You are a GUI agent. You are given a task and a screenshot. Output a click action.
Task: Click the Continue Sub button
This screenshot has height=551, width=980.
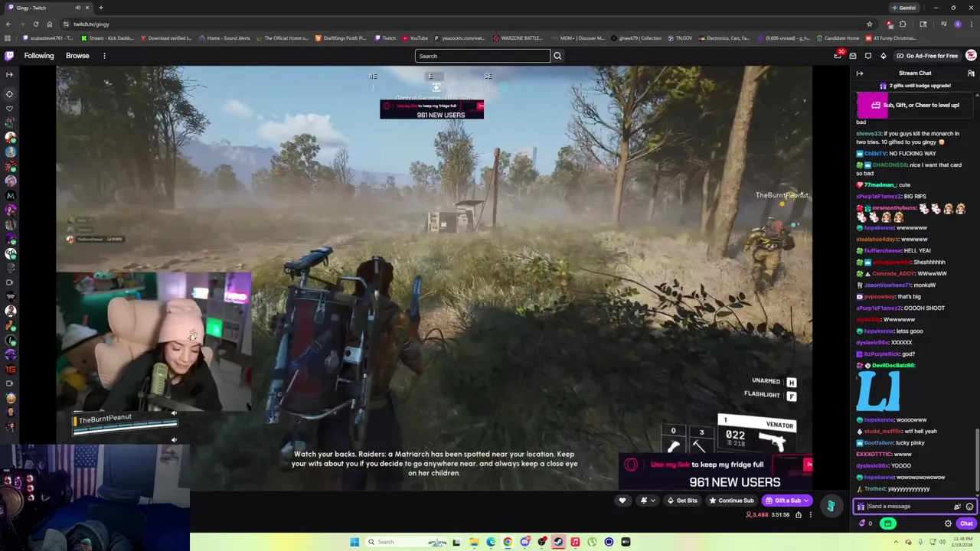pos(731,500)
